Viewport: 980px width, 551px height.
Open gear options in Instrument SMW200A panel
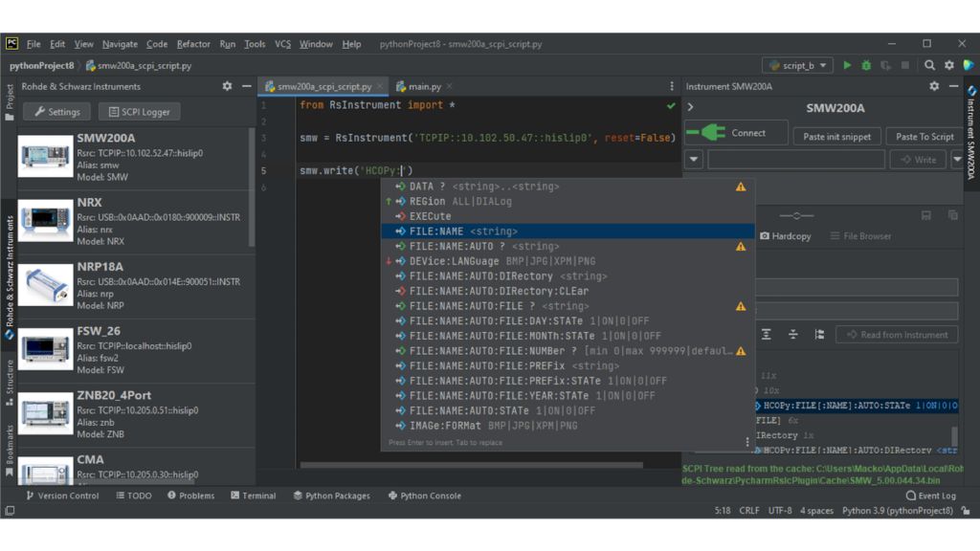pyautogui.click(x=934, y=86)
